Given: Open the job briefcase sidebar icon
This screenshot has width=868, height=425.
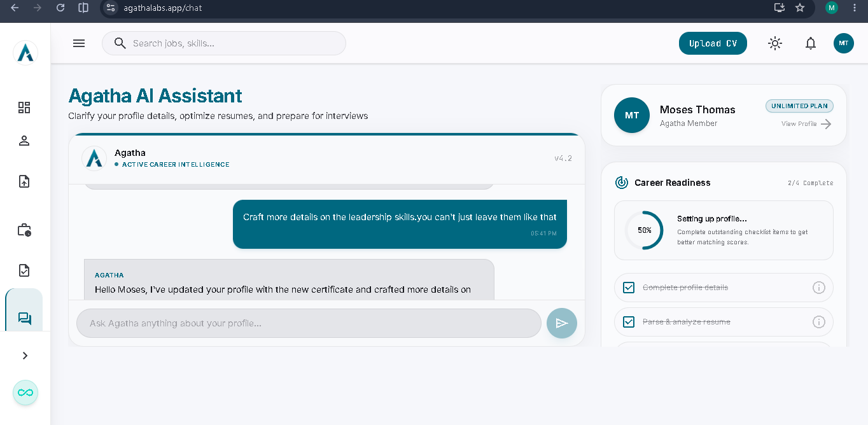Looking at the screenshot, I should pyautogui.click(x=24, y=230).
